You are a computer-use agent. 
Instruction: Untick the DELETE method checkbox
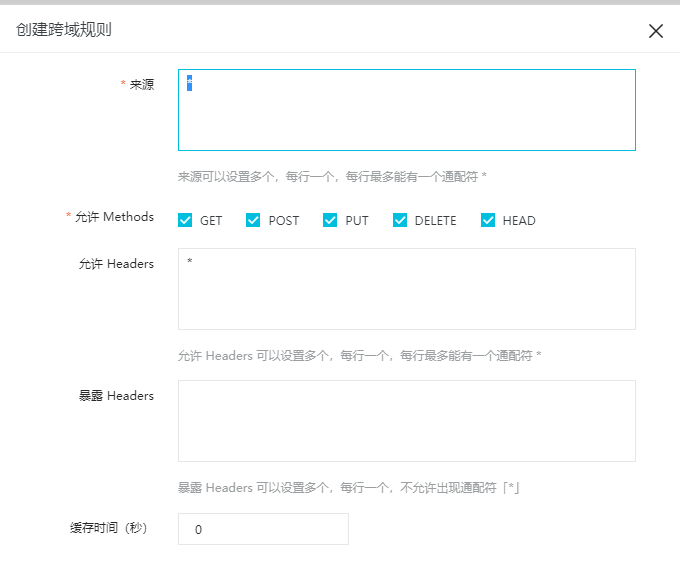tap(400, 220)
